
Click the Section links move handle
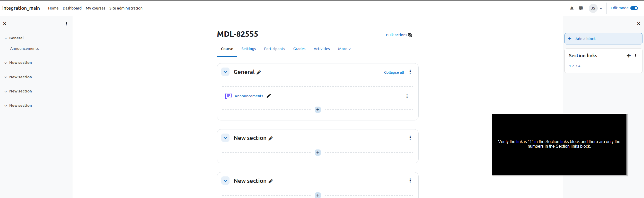(x=629, y=56)
